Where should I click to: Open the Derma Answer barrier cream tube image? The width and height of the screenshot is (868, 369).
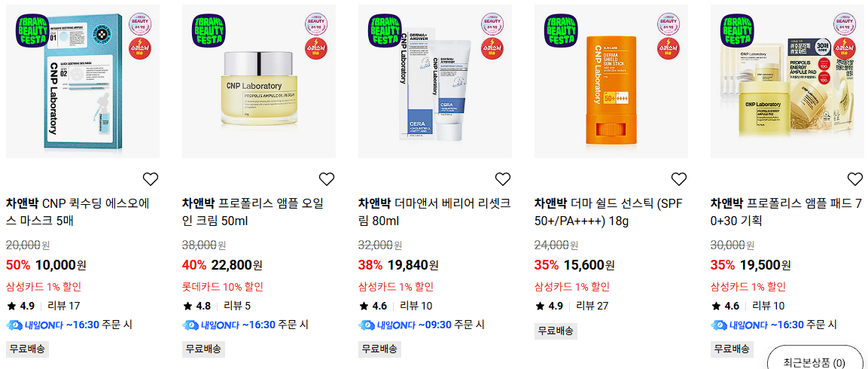click(x=434, y=81)
